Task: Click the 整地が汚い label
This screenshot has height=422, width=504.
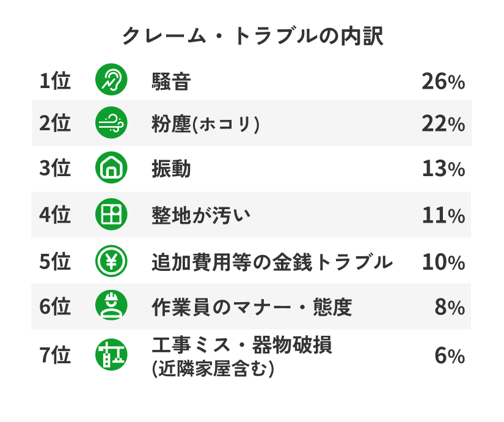Action: [201, 215]
